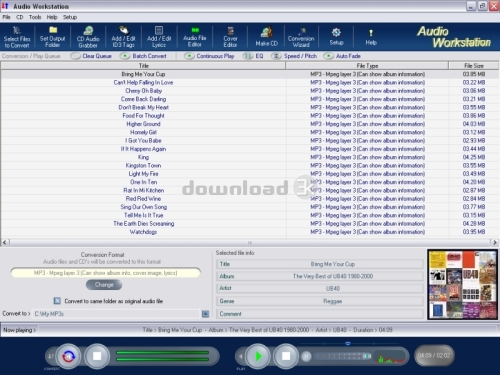Screen dimensions: 500x375
Task: Stop conversion with square button
Action: click(97, 356)
